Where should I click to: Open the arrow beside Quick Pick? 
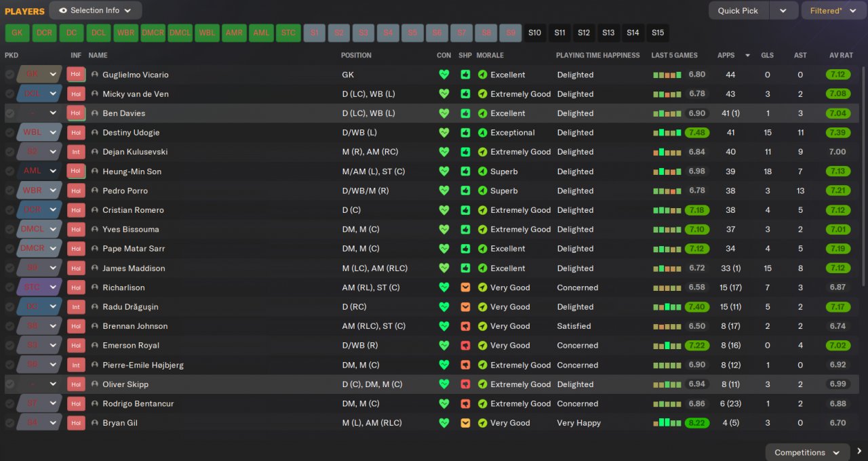tap(783, 10)
